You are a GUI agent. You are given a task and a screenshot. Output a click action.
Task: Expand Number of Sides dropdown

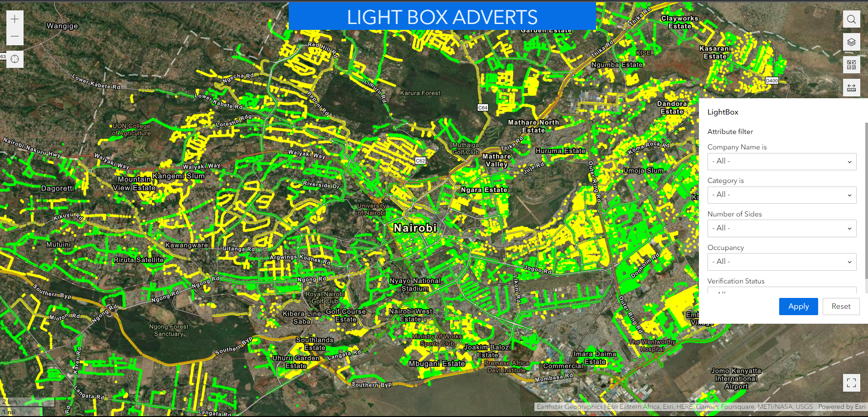coord(781,229)
